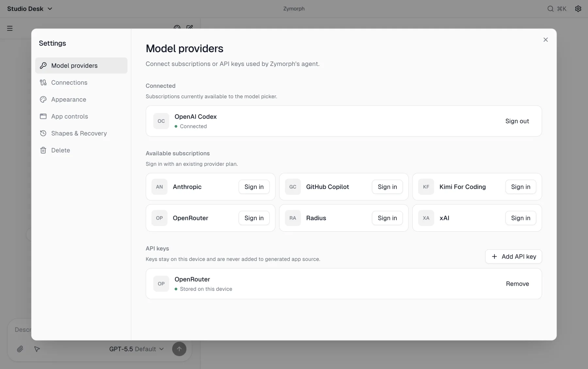
Task: Click the GC GitHub Copilot badge
Action: [293, 187]
